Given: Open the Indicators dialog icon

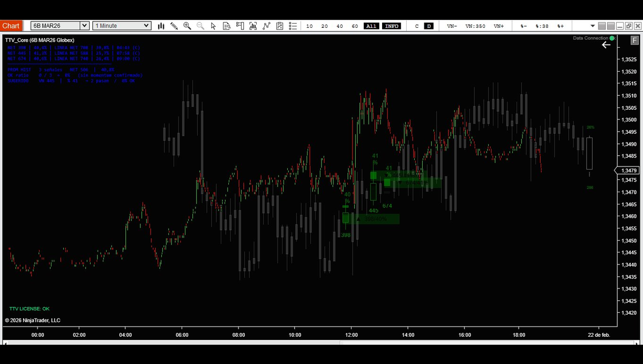Looking at the screenshot, I should 252,26.
